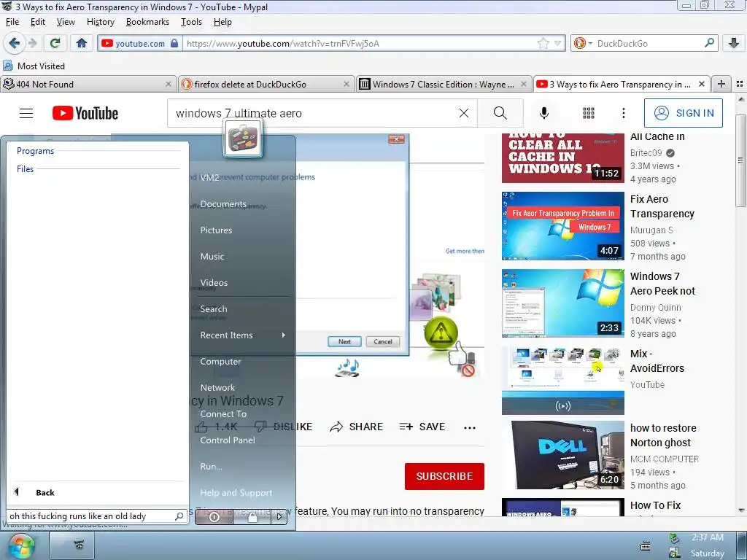The height and width of the screenshot is (560, 747).
Task: Open the Edit menu
Action: [38, 22]
